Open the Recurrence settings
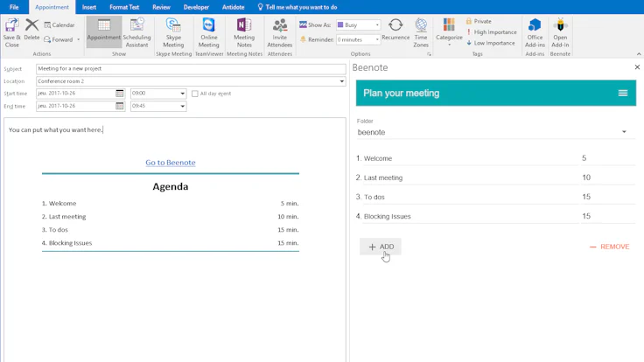This screenshot has height=362, width=644. [395, 30]
